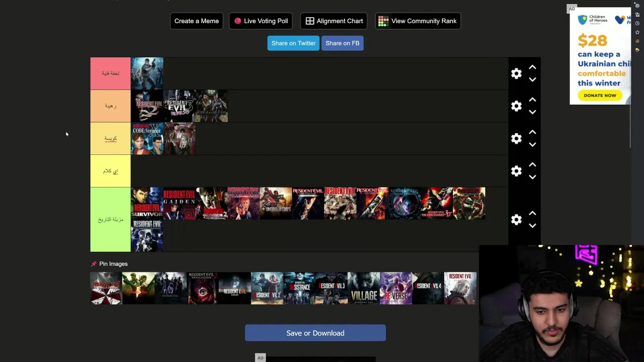Select the Resident Evil 5 cover in unranked pool
This screenshot has width=644, height=362.
[x=138, y=289]
